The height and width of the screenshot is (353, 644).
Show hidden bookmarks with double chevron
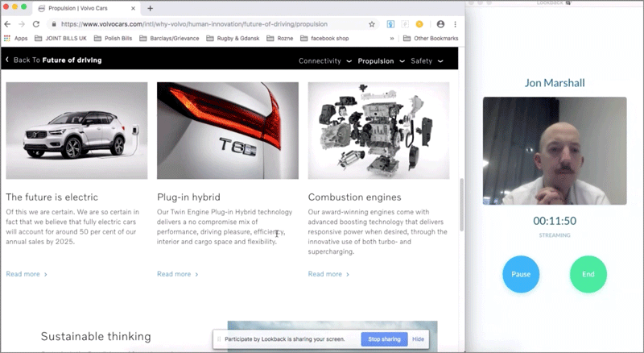tap(392, 38)
